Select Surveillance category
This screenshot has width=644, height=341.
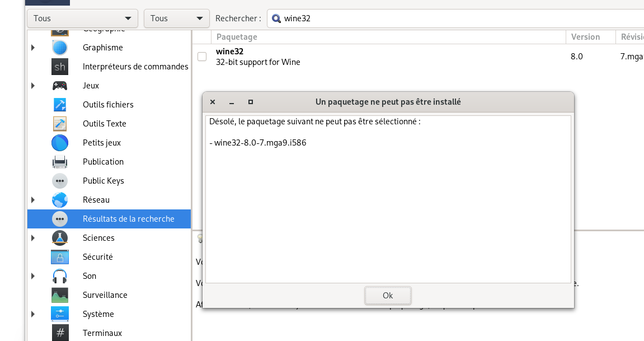pos(105,295)
